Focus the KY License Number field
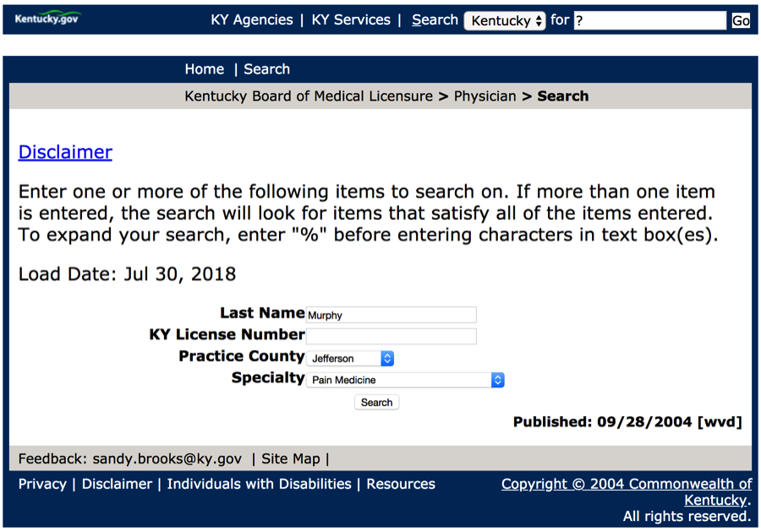Viewport: 761px width, 532px height. pos(391,336)
